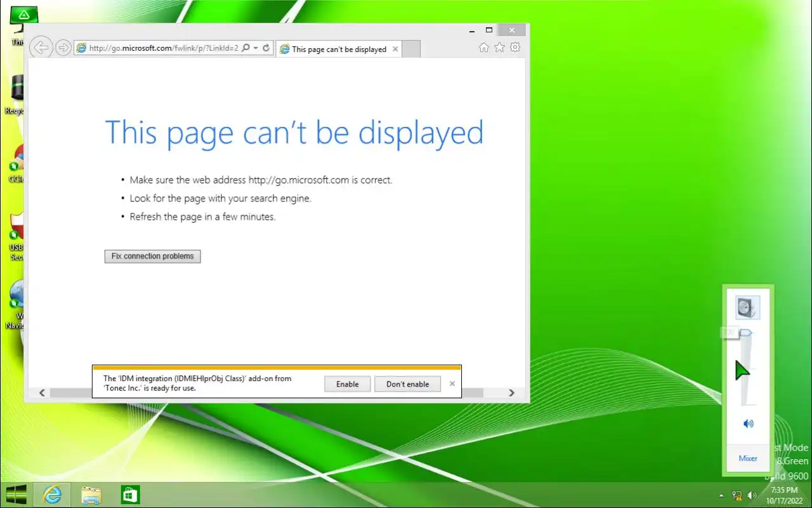This screenshot has width=812, height=508.
Task: Open Favorites star icon
Action: (x=499, y=48)
